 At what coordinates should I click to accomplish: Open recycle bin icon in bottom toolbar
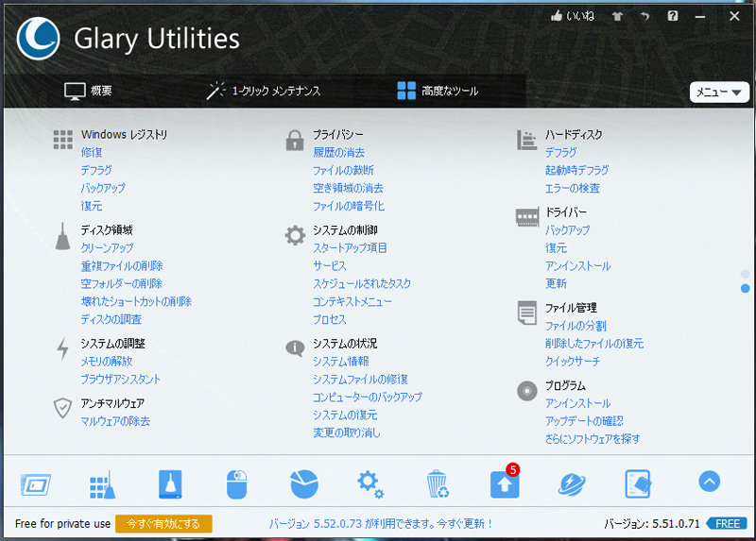(x=438, y=484)
